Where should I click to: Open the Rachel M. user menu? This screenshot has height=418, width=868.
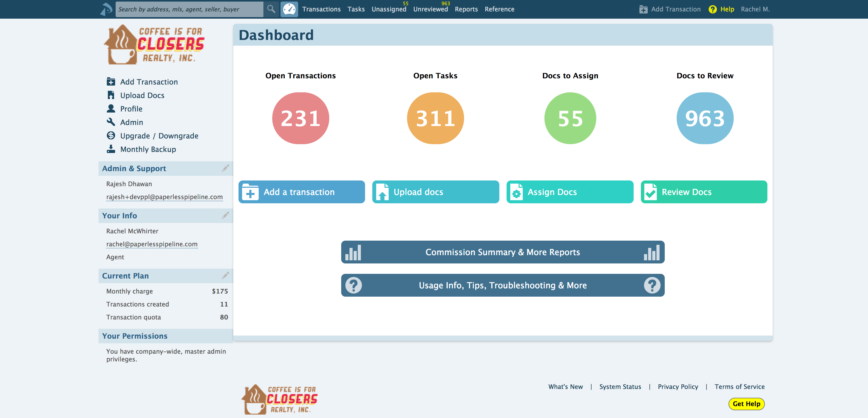click(755, 9)
